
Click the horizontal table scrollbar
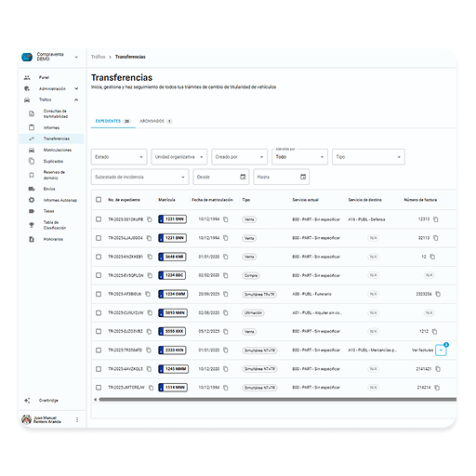click(x=277, y=400)
